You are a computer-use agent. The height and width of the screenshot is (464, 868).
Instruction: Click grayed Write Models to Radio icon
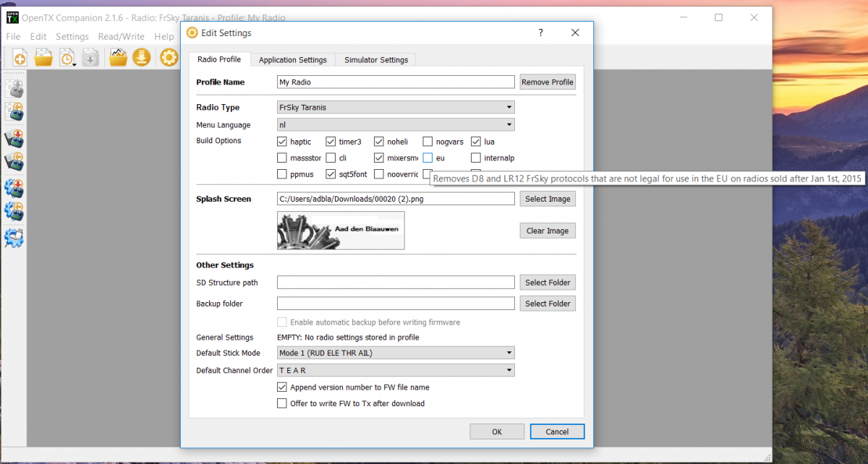click(x=14, y=89)
